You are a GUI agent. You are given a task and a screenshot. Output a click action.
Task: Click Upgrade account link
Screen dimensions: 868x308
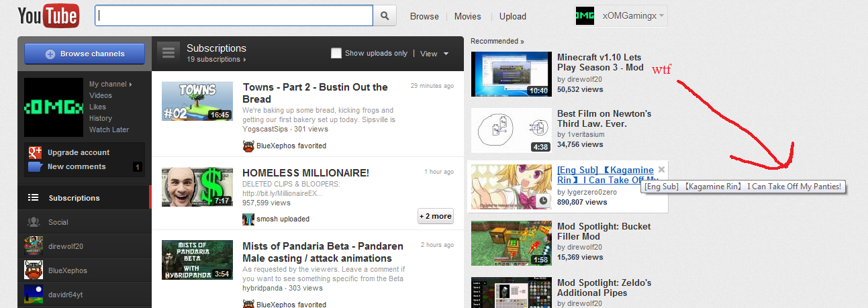79,152
